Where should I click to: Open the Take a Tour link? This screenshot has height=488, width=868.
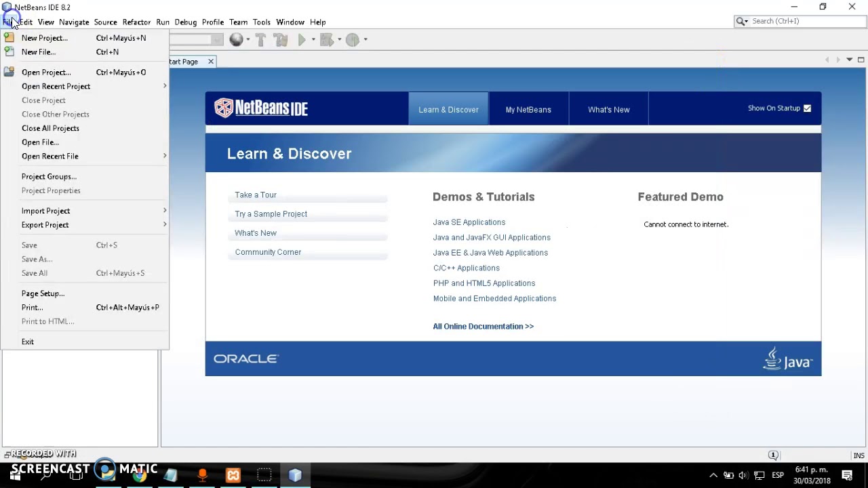256,195
